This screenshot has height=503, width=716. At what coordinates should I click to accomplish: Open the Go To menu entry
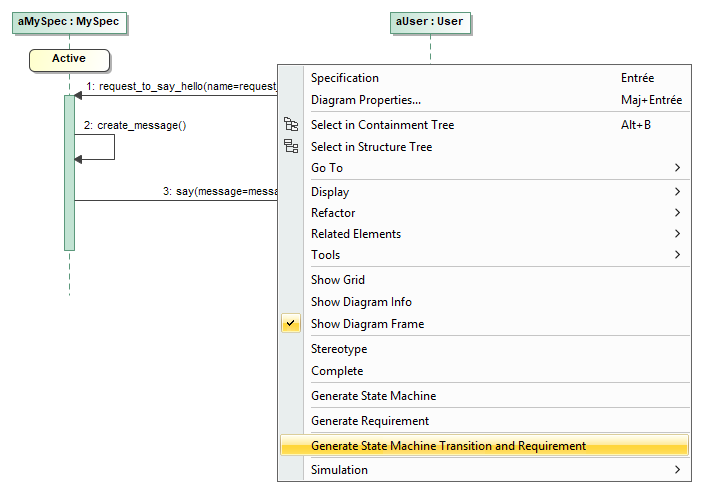tap(484, 168)
